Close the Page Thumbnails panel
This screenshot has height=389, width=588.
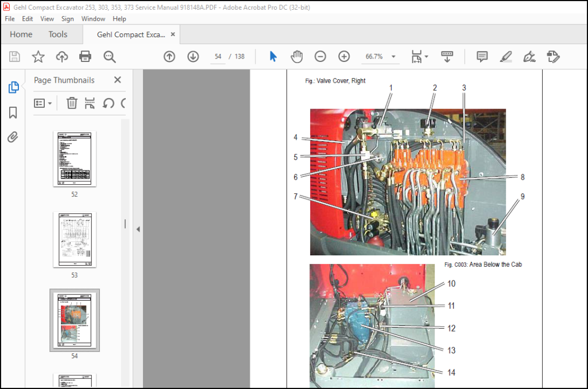click(x=117, y=80)
